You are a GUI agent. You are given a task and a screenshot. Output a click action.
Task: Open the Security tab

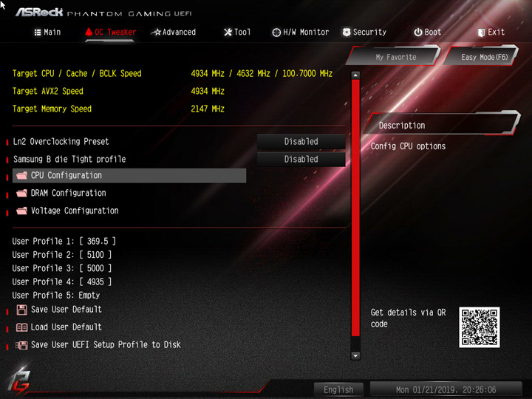tap(364, 33)
